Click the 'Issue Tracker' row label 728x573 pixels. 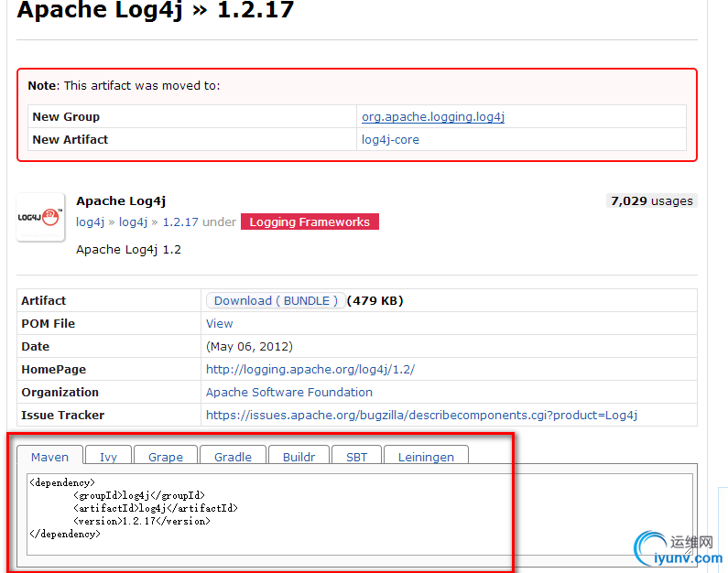point(62,415)
